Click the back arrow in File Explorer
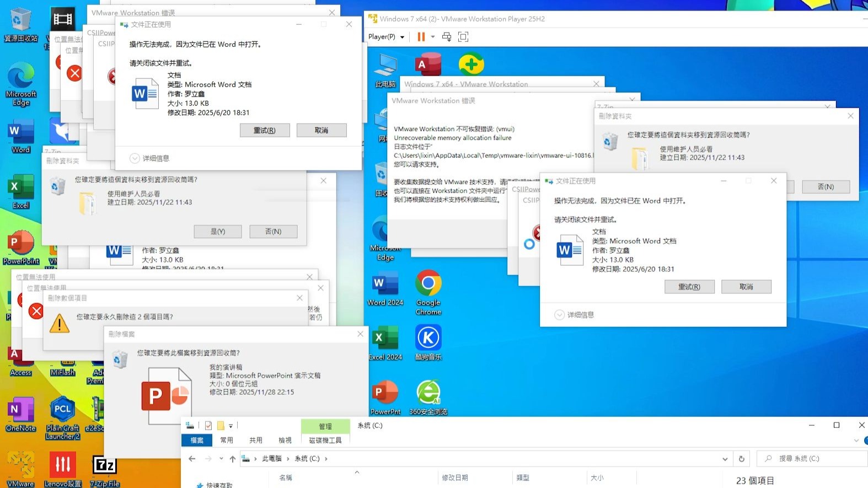868x488 pixels. (192, 459)
